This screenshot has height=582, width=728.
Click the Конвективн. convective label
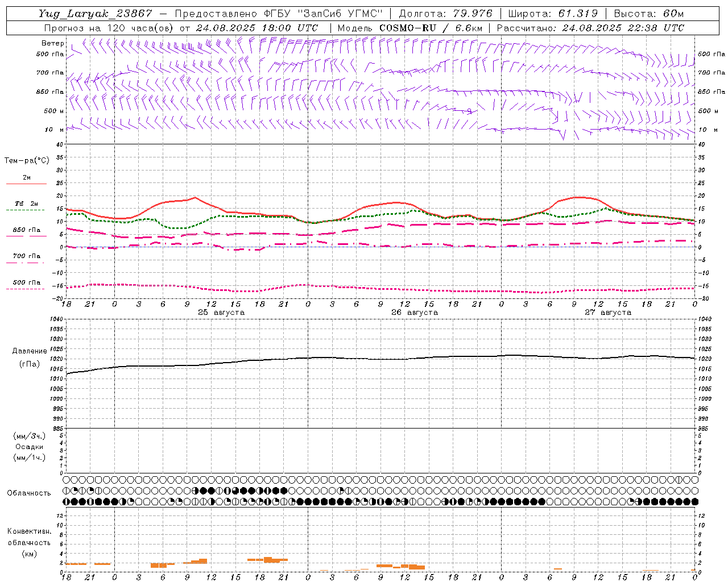[29, 531]
